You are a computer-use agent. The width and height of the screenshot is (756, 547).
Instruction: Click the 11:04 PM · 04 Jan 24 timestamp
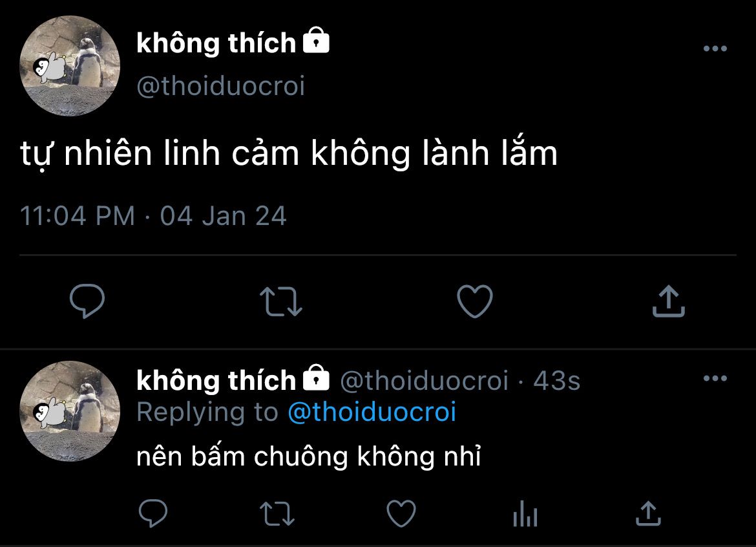[153, 215]
